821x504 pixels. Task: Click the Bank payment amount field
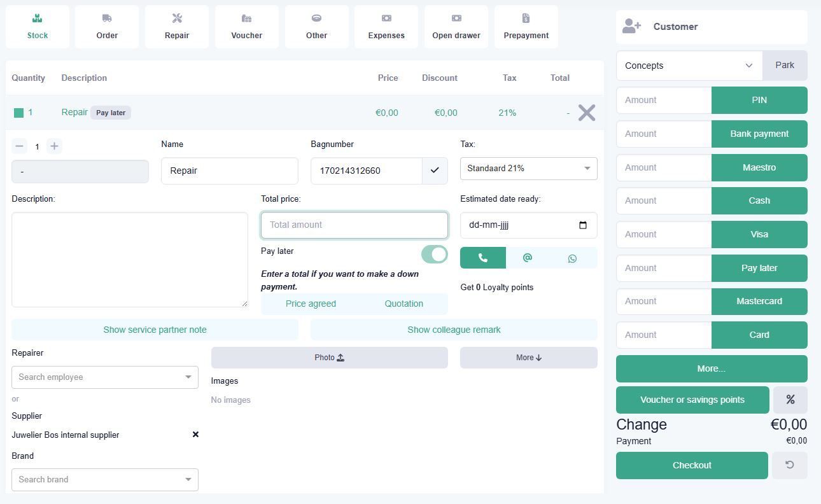(x=664, y=134)
